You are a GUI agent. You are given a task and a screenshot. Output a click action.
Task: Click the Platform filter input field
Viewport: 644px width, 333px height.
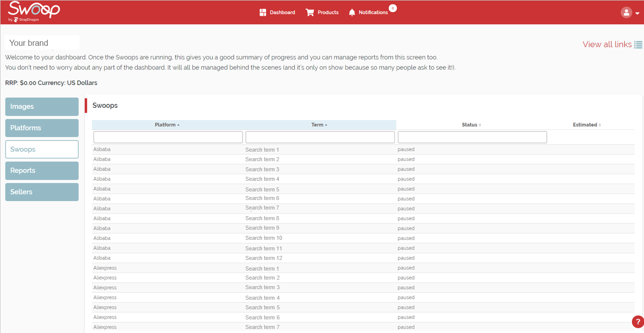pos(168,137)
